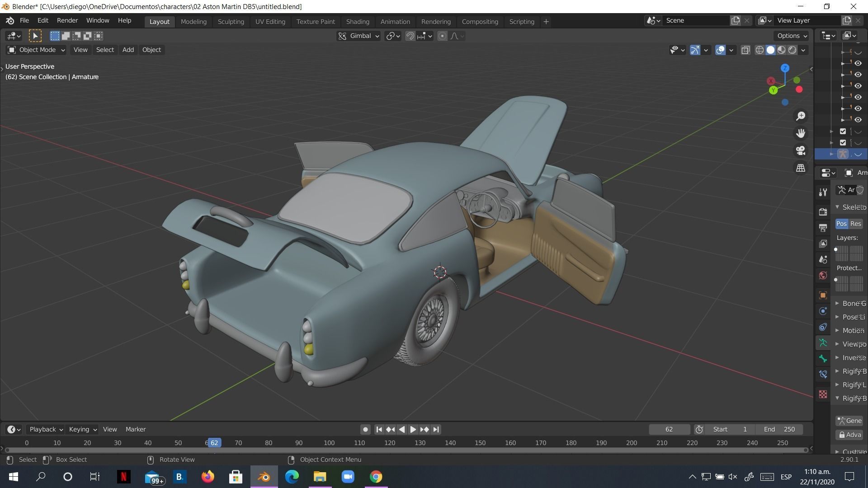Click the blue Z axis on navigation gizmo
This screenshot has width=868, height=488.
(x=785, y=68)
